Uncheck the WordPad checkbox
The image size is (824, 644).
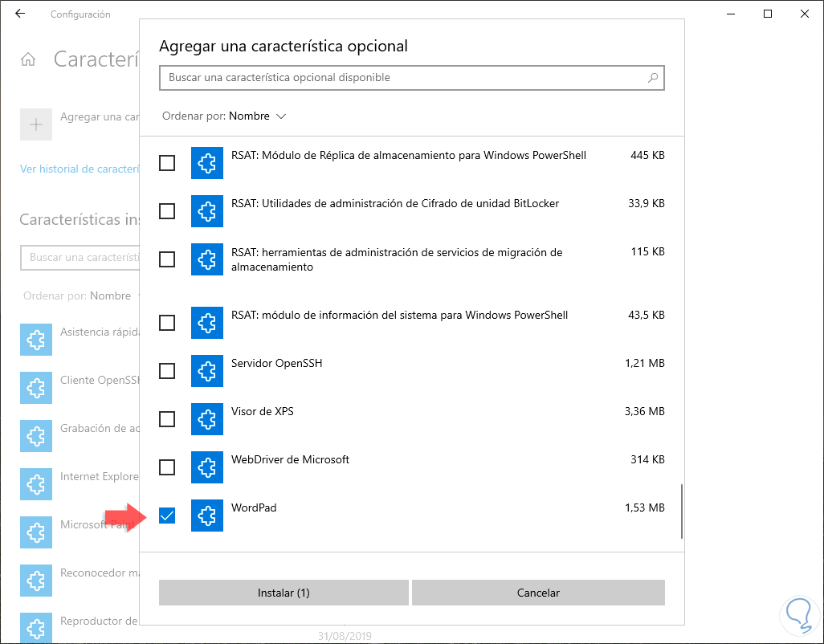pyautogui.click(x=167, y=516)
